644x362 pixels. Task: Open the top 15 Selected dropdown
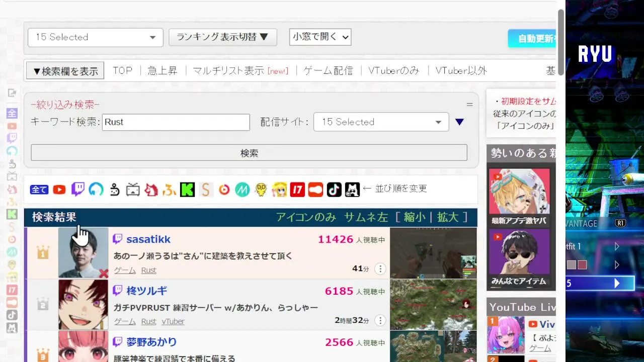coord(96,38)
